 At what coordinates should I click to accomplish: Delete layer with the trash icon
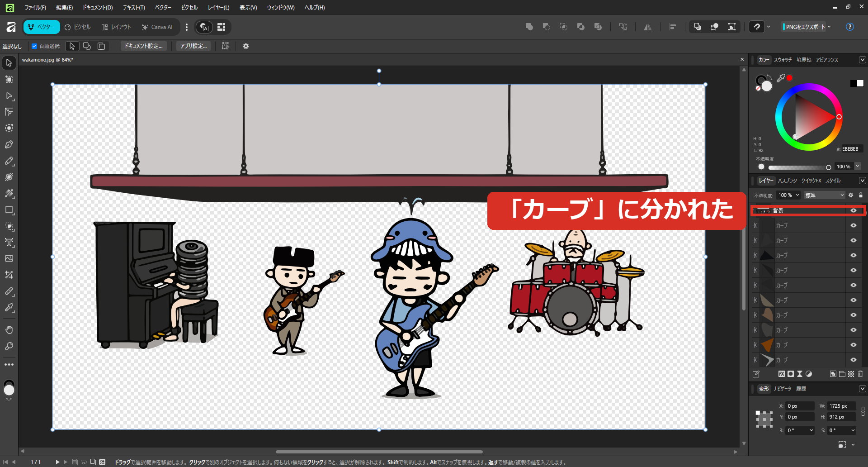click(x=860, y=374)
